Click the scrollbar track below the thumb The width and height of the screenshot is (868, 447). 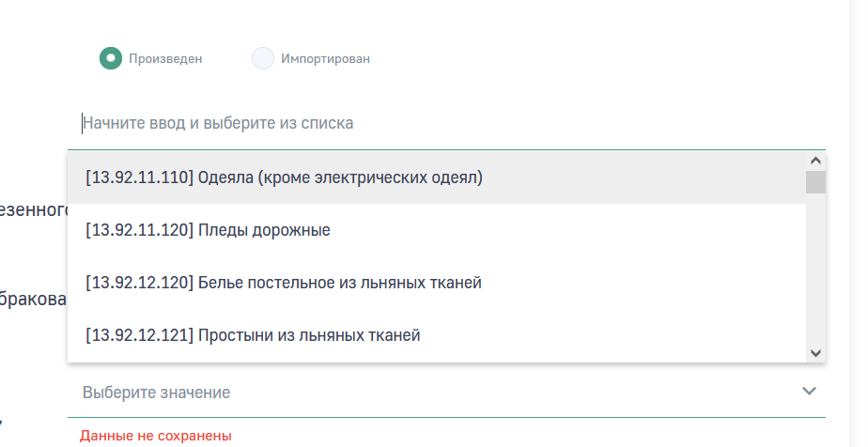(x=815, y=272)
